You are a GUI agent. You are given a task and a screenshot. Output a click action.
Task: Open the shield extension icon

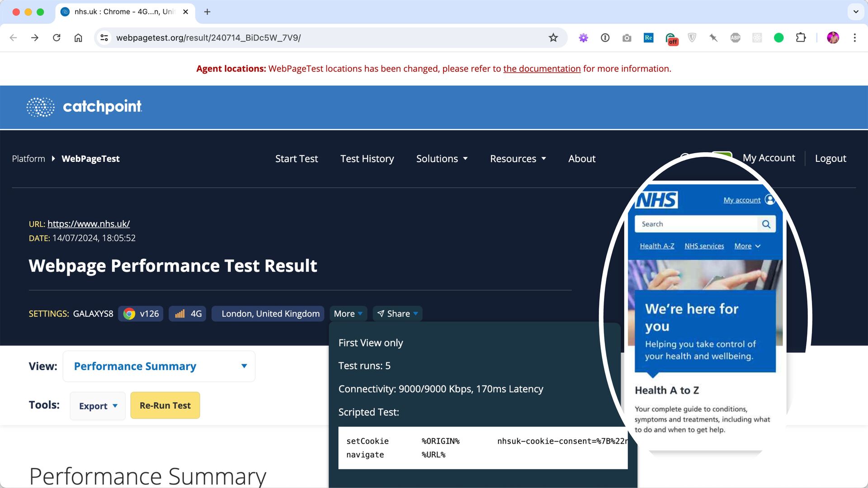(x=692, y=38)
